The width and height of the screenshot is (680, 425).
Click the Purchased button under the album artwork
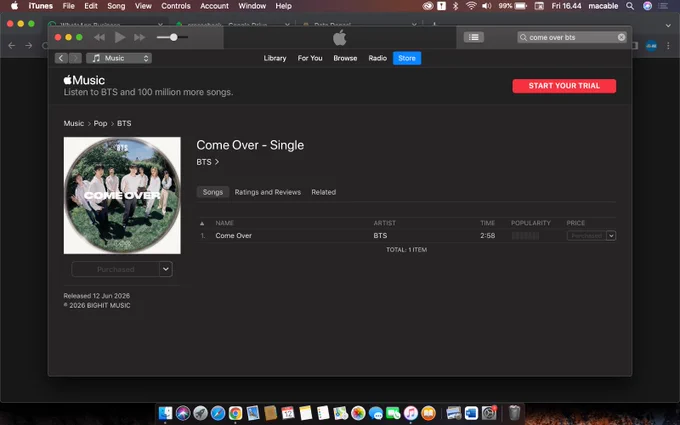point(115,269)
